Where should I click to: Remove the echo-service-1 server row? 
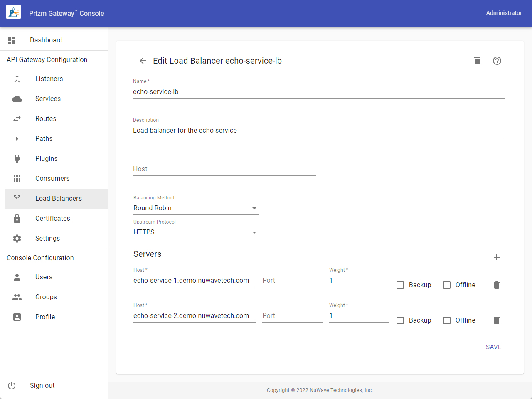tap(496, 285)
